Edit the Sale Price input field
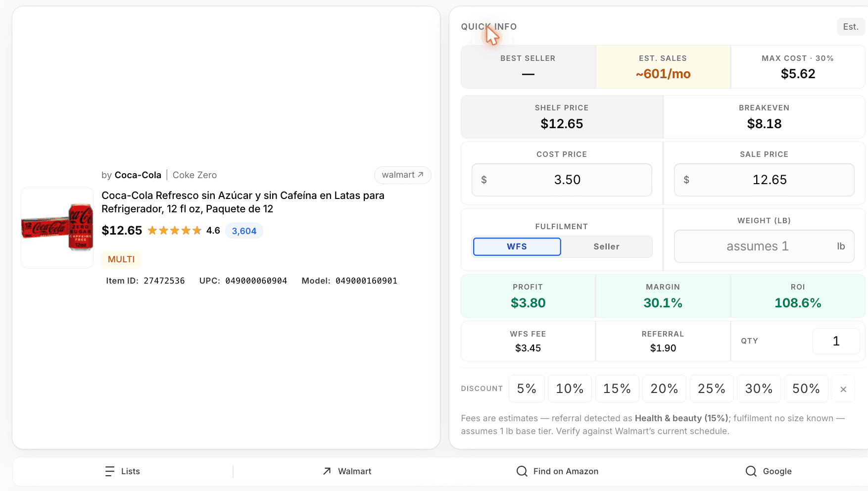The height and width of the screenshot is (491, 868). click(x=764, y=180)
